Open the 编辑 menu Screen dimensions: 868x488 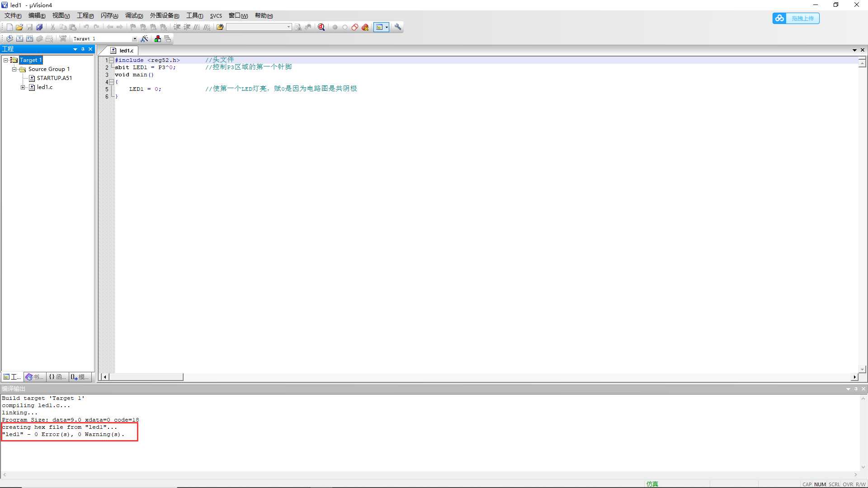pos(37,15)
